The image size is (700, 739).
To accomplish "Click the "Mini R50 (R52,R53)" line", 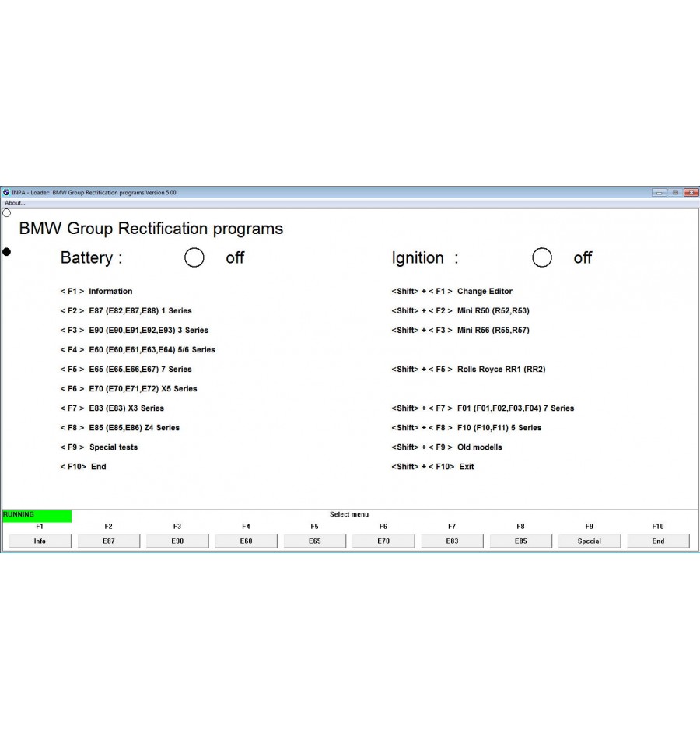I will point(460,310).
